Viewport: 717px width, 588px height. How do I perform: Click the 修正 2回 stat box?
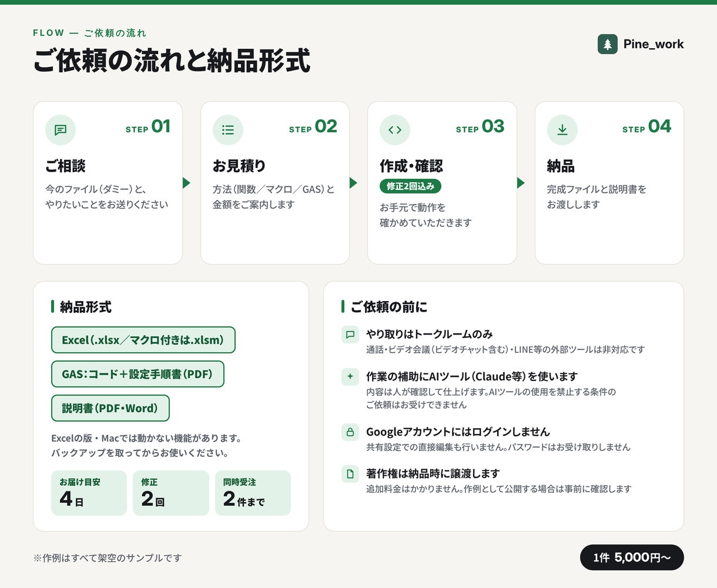coord(171,493)
